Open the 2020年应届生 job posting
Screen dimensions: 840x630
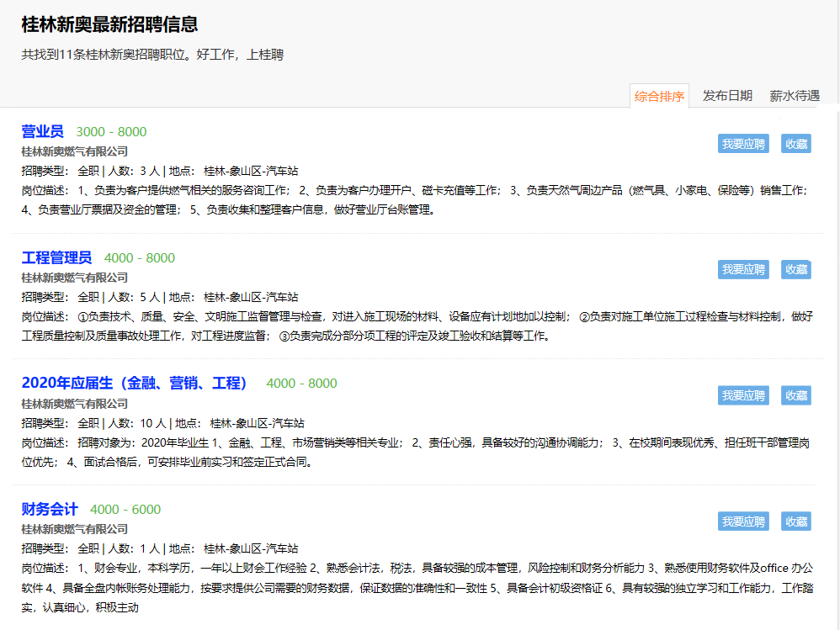coord(134,384)
